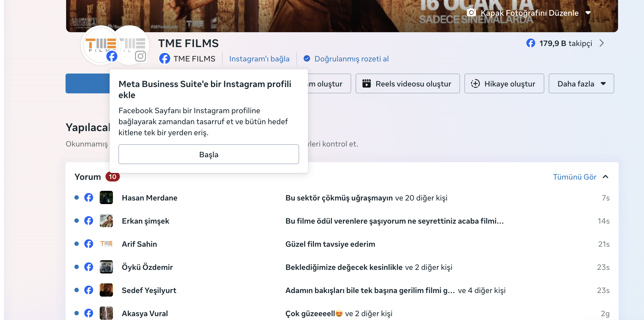Click the TME Films Facebook profile picture
The height and width of the screenshot is (320, 644).
click(x=101, y=45)
